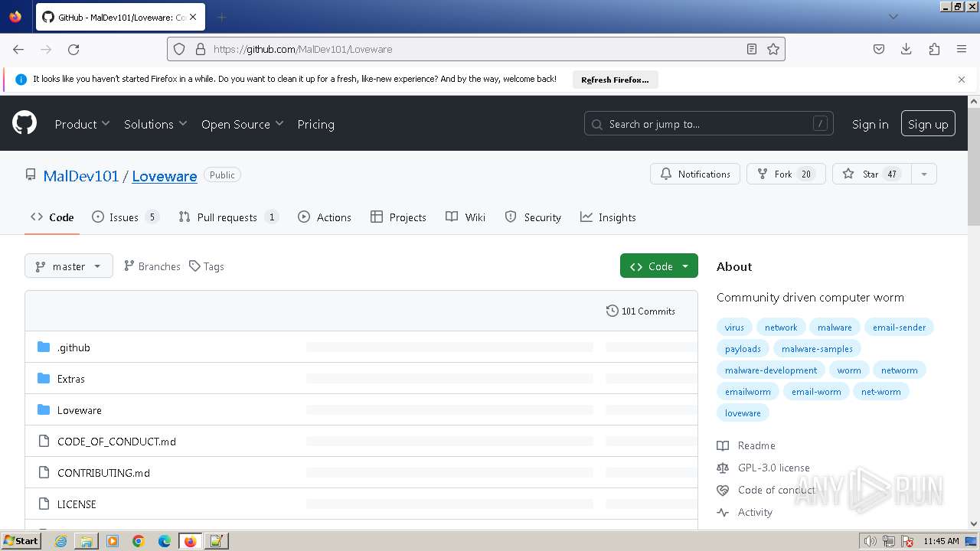Star the Loveware repository
This screenshot has width=980, height=551.
871,174
